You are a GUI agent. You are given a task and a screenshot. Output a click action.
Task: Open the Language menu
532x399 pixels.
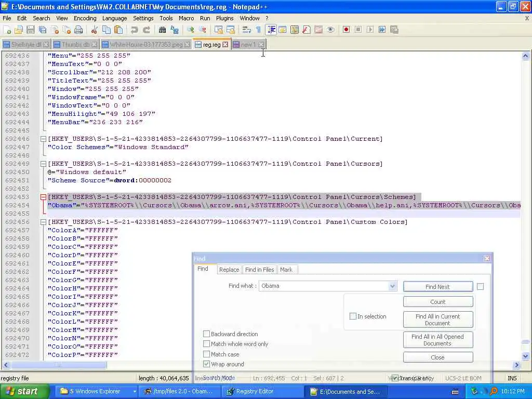click(114, 18)
